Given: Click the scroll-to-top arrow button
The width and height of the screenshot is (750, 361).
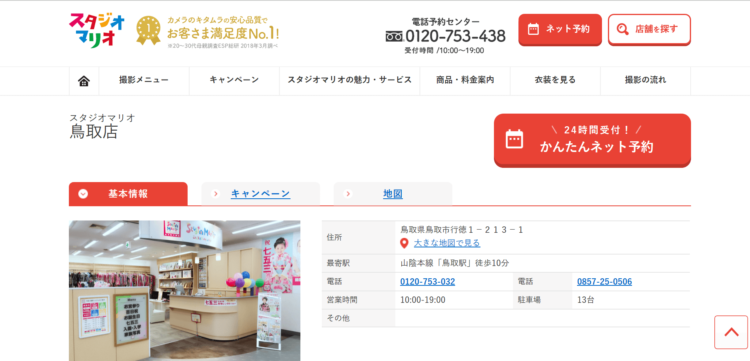Looking at the screenshot, I should (731, 332).
